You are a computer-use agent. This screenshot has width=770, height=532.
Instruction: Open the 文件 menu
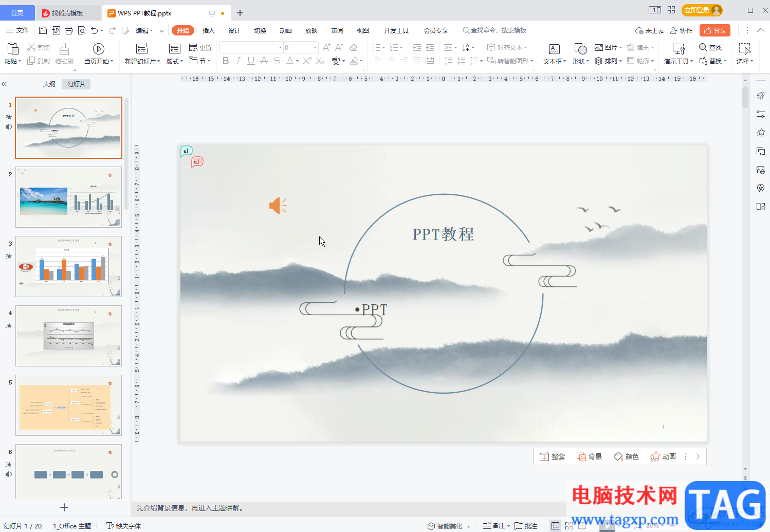tap(17, 30)
